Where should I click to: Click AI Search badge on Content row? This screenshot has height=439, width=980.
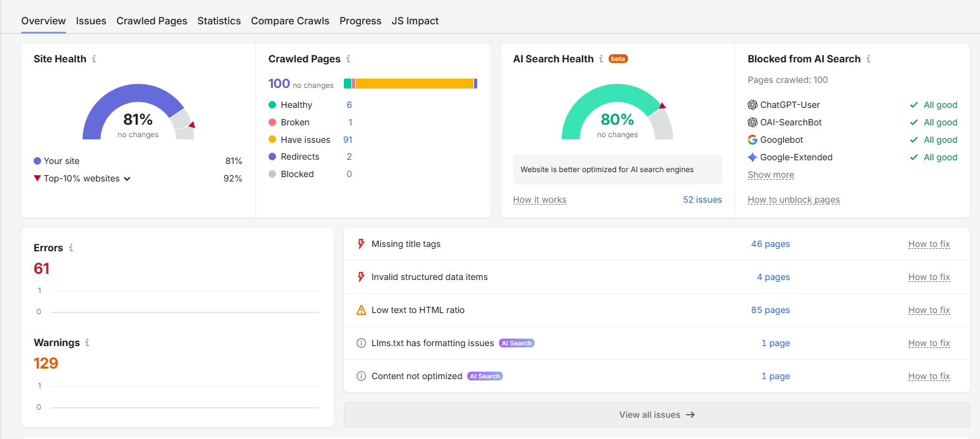485,376
